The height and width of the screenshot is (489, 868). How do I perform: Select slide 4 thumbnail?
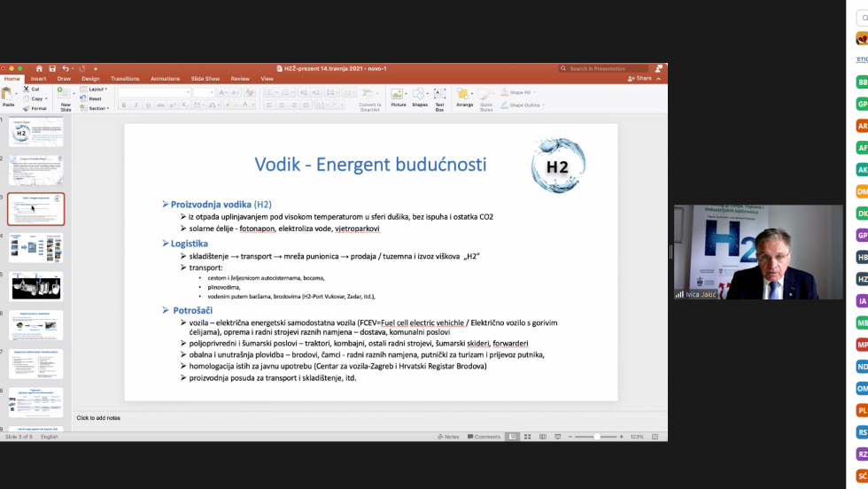36,247
